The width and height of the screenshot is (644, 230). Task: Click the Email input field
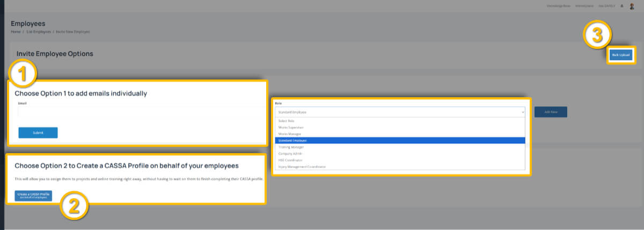[142, 112]
